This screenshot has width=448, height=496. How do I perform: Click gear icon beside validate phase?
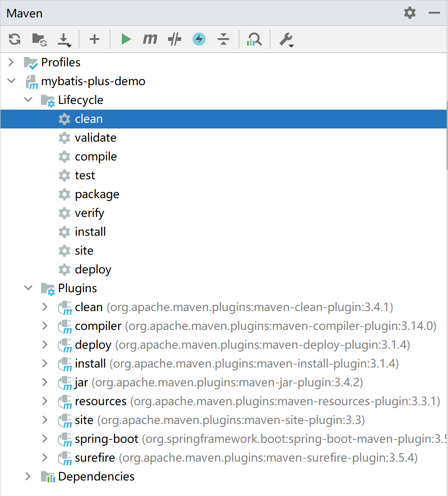pyautogui.click(x=64, y=138)
